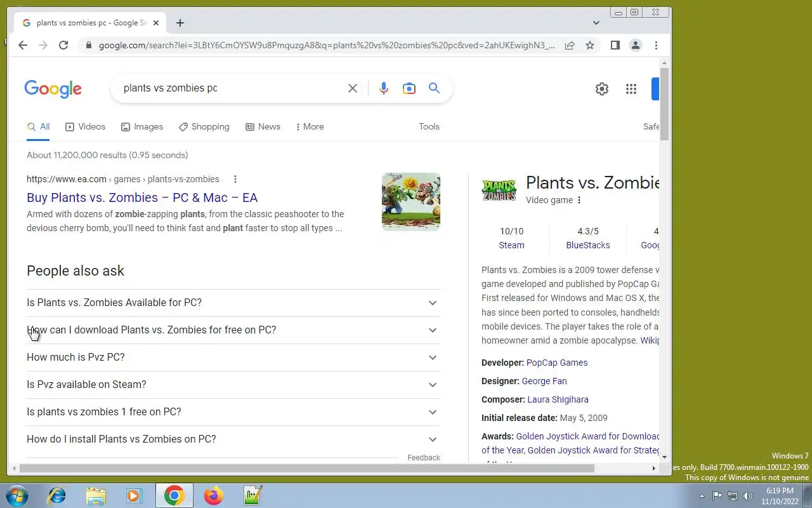Open Golden Joystick Award for Download link
This screenshot has width=812, height=508.
pyautogui.click(x=587, y=436)
